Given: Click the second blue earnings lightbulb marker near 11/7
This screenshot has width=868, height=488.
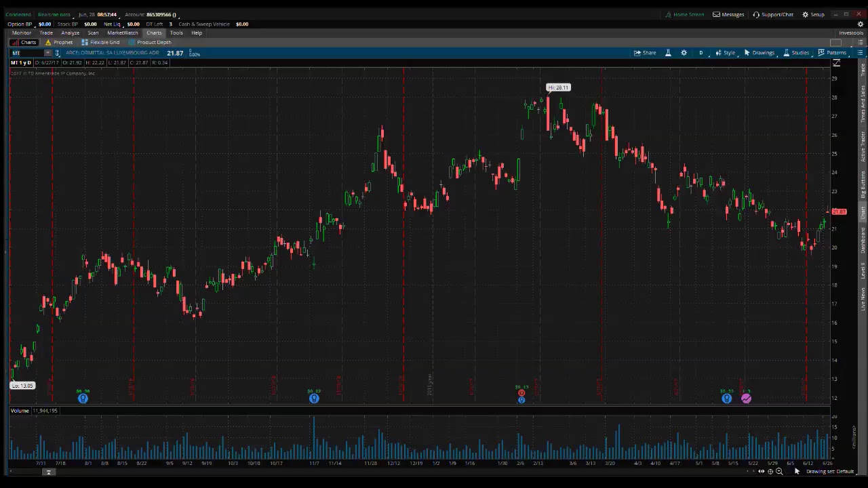Looking at the screenshot, I should [314, 399].
